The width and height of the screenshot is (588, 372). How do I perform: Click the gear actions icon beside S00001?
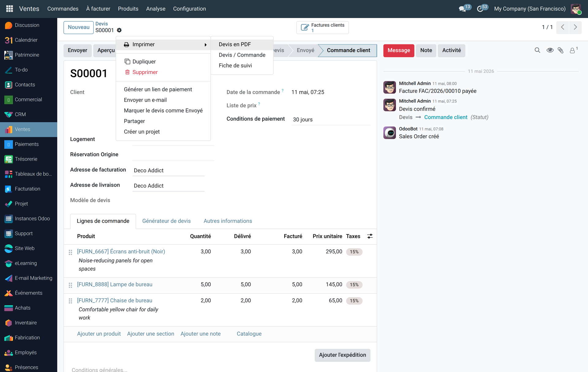119,30
